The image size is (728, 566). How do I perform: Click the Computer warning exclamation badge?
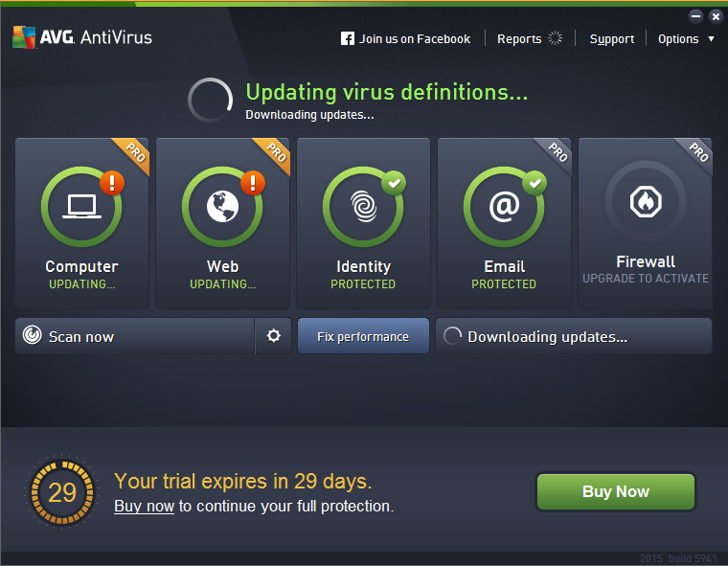tap(112, 183)
